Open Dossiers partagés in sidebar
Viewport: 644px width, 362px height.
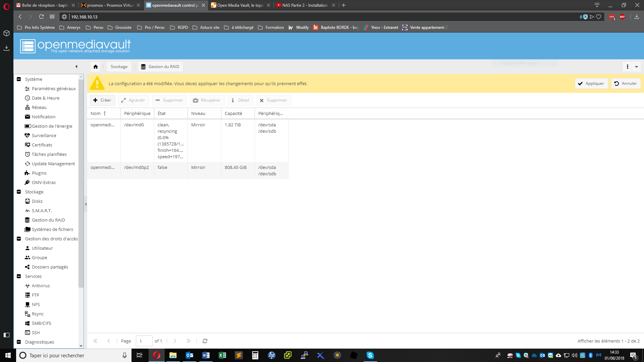pos(50,267)
